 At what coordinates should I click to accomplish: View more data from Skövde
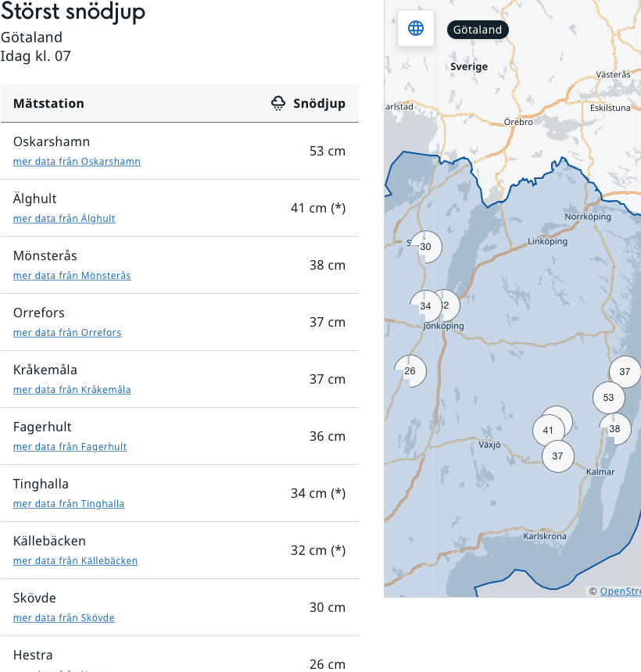pos(64,618)
